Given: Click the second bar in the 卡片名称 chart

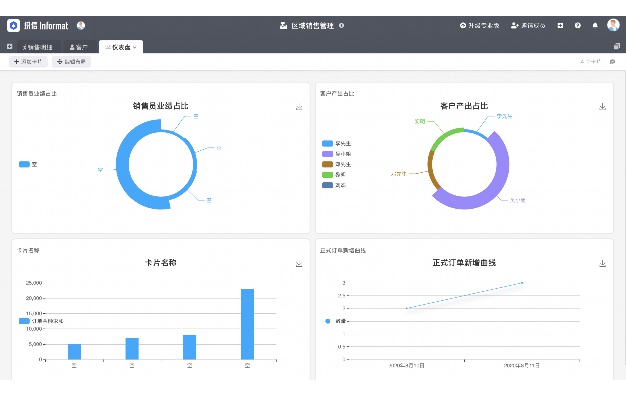Looking at the screenshot, I should tap(132, 349).
